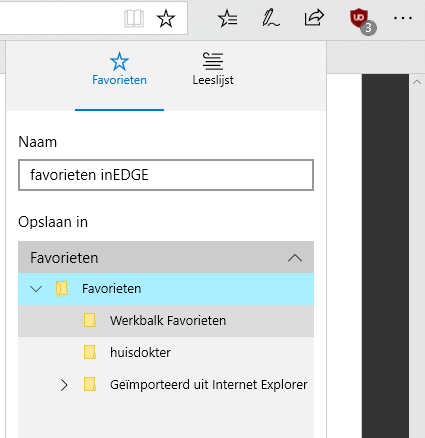Click the blue star above Favorieten
Screen dimensions: 425x438
click(x=119, y=61)
